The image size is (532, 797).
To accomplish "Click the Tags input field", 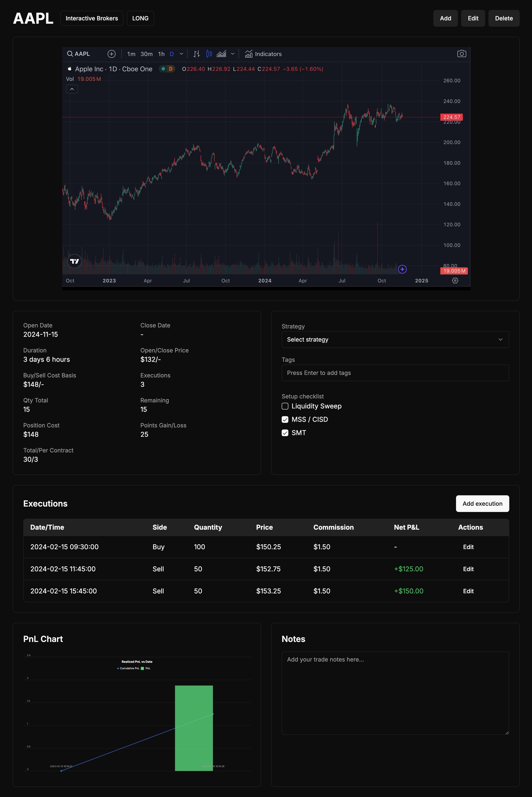I will (395, 373).
